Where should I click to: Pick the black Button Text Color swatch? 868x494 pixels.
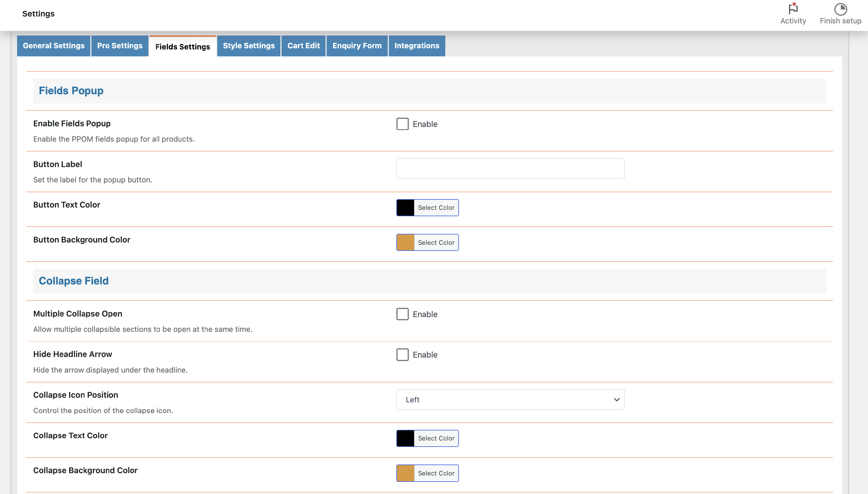click(405, 208)
